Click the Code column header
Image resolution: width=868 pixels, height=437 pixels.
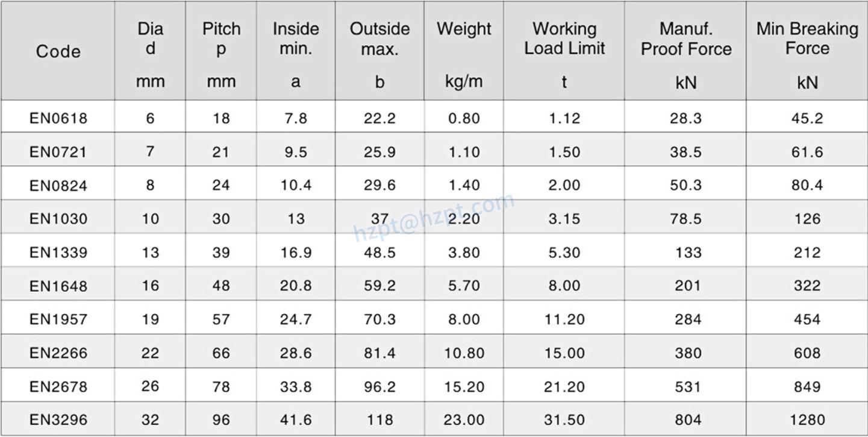point(58,52)
